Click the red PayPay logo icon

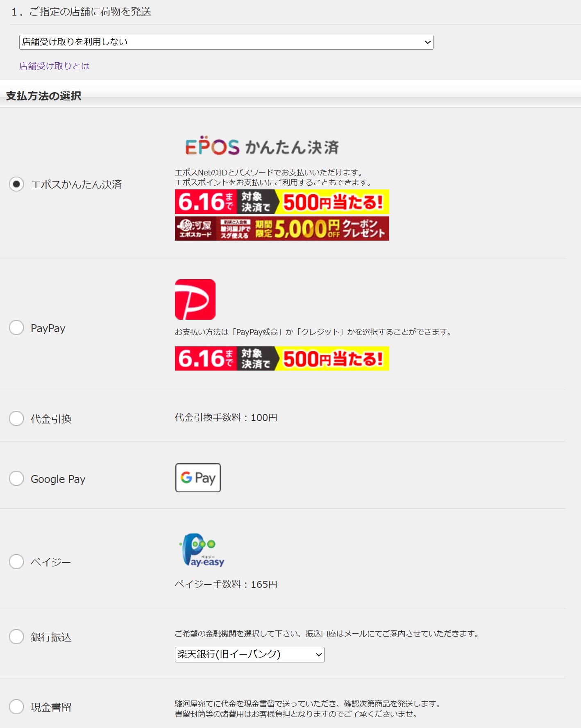[x=195, y=299]
